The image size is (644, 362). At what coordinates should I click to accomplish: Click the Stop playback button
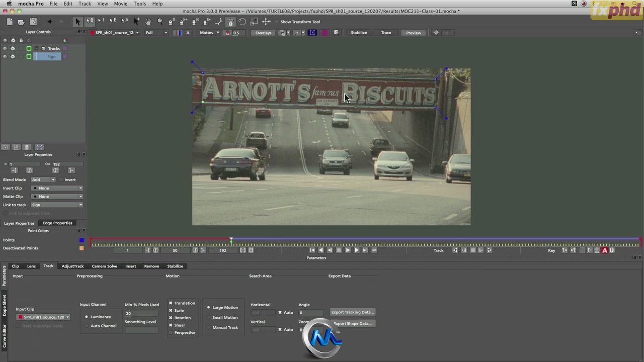coord(339,250)
